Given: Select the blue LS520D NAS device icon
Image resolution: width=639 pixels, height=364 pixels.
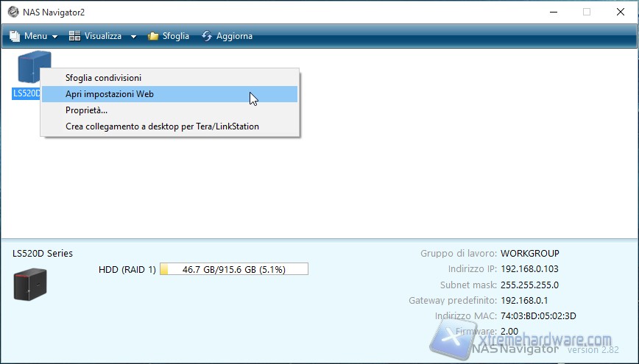Looking at the screenshot, I should click(33, 68).
